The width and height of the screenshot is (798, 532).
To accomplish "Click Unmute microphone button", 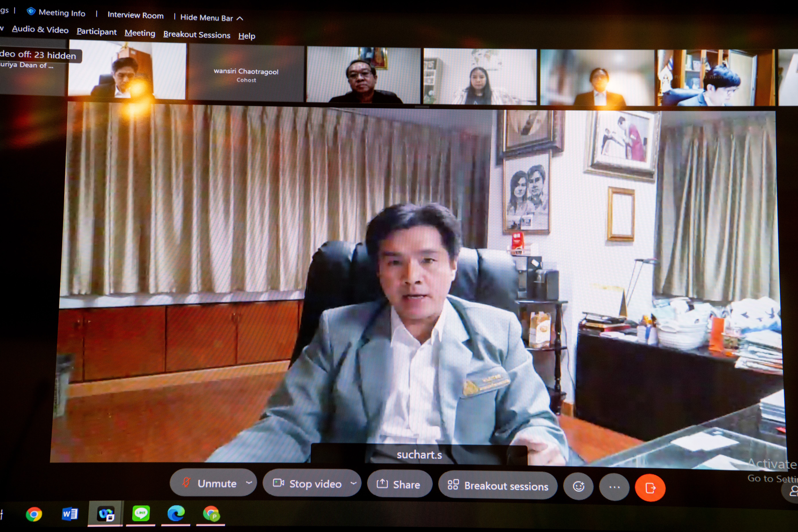I will [x=209, y=483].
